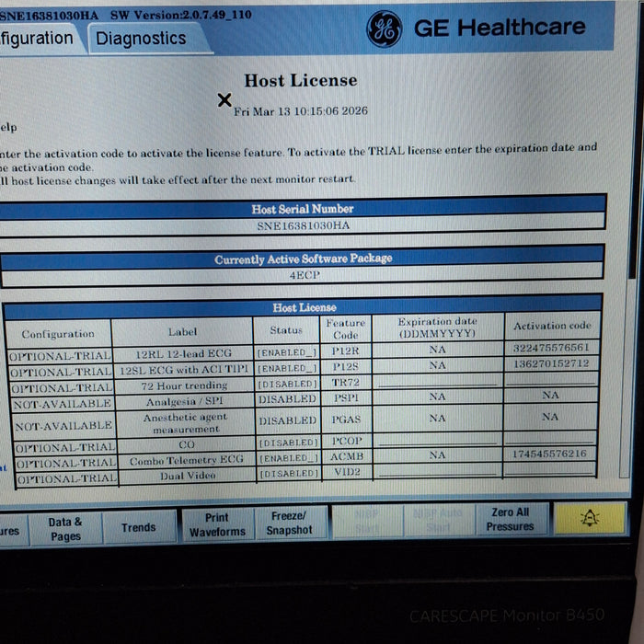This screenshot has width=644, height=644.
Task: Tap the greyed NIBP Start button
Action: (367, 522)
